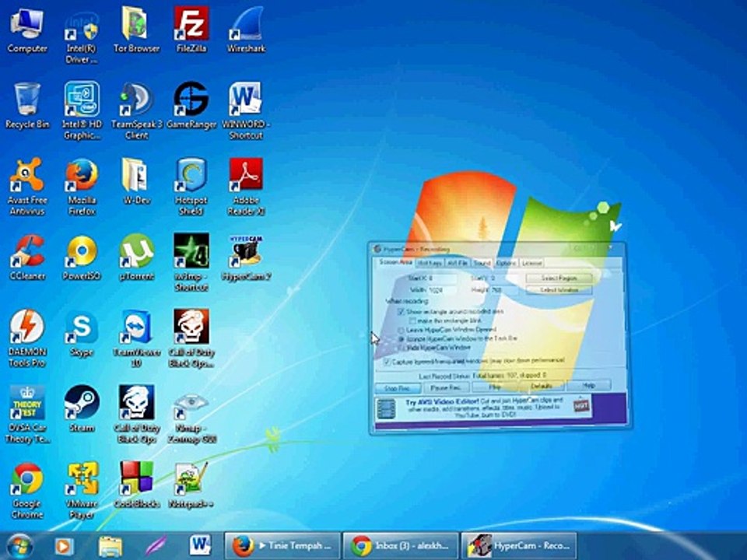
Task: Open the Windows Start menu orb
Action: point(20,546)
